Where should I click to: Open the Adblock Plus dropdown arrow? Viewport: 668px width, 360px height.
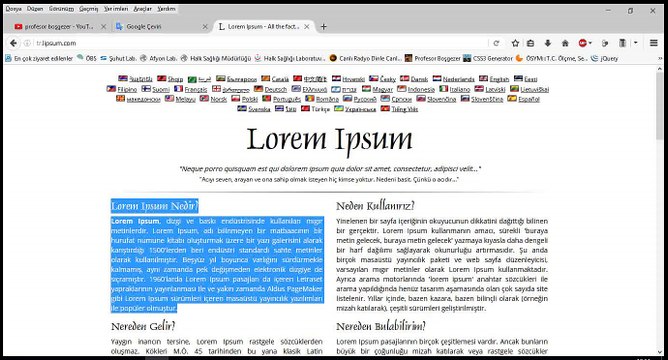(x=590, y=43)
